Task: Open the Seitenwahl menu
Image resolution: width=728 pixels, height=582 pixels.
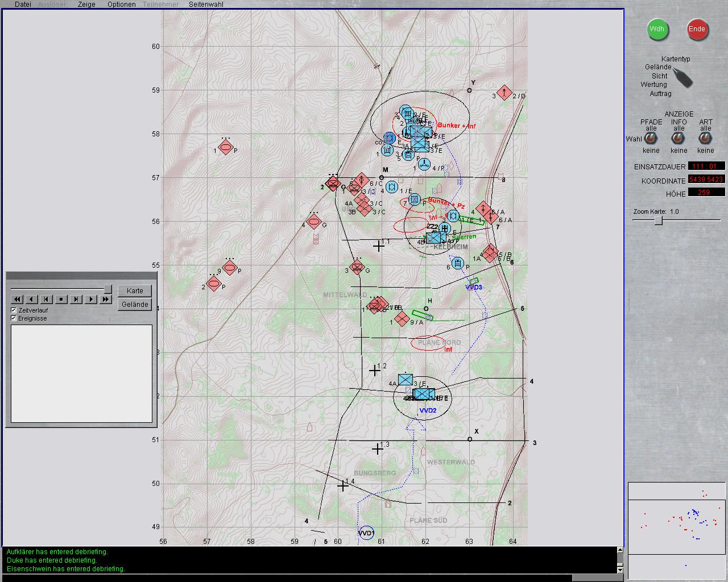Action: (206, 4)
